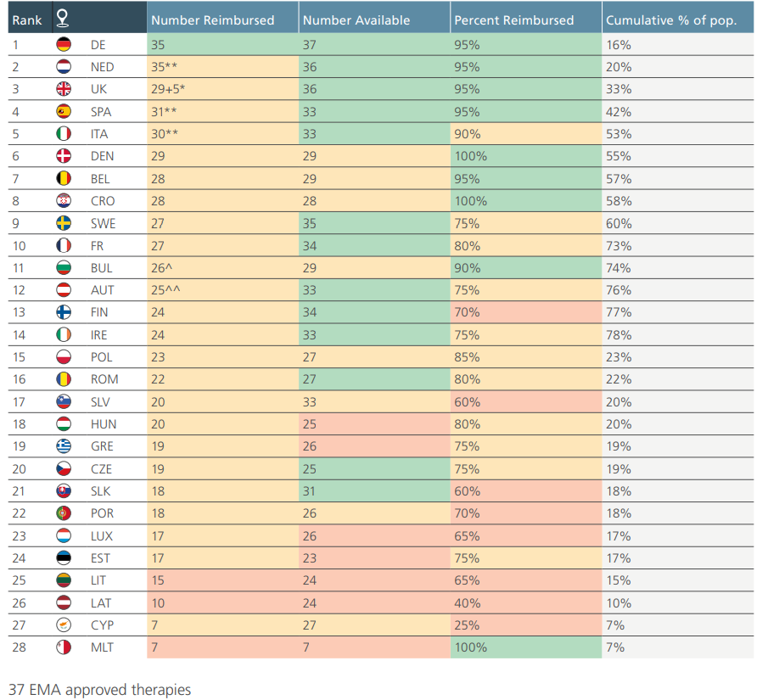Click the 100% cell in CRO row
The width and height of the screenshot is (768, 700).
526,201
